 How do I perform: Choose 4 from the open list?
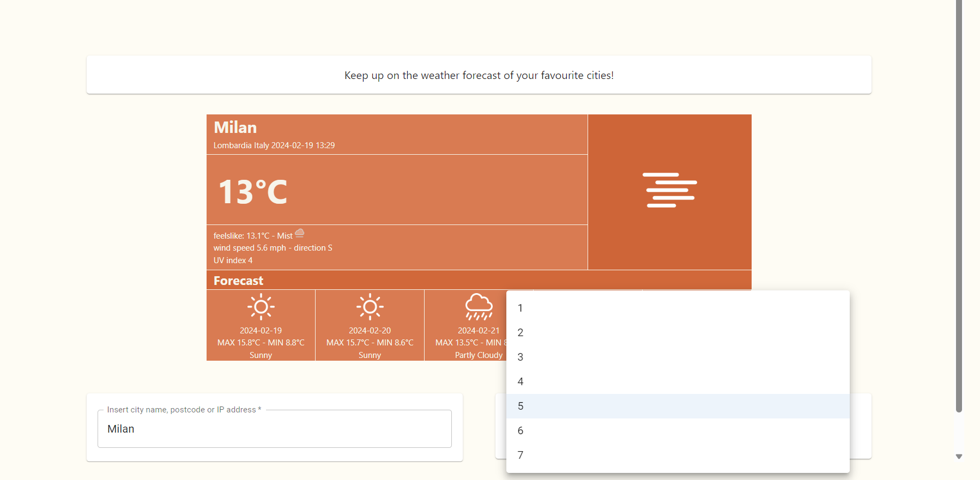(x=678, y=381)
